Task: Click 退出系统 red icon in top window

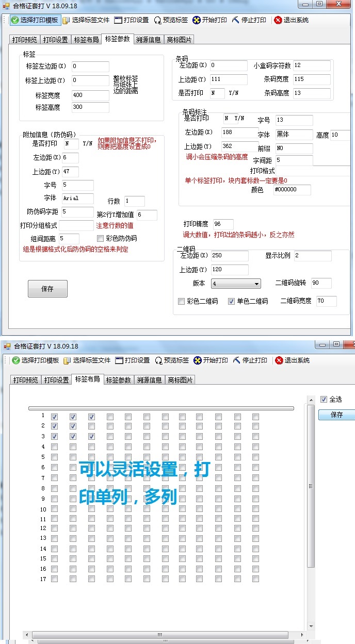Action: click(x=278, y=20)
